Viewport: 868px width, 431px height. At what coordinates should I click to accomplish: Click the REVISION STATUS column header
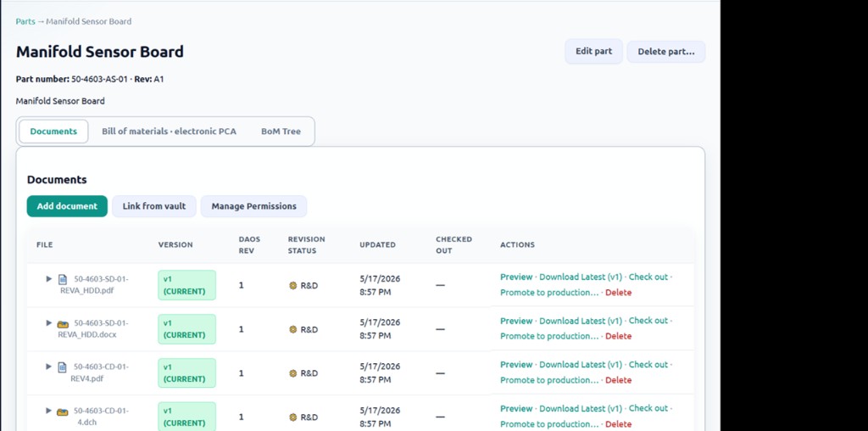click(x=307, y=245)
